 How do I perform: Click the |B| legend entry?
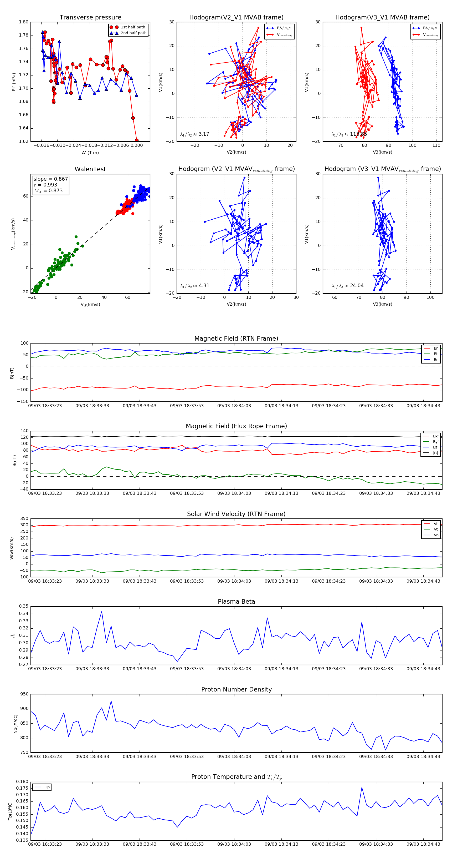tap(431, 453)
